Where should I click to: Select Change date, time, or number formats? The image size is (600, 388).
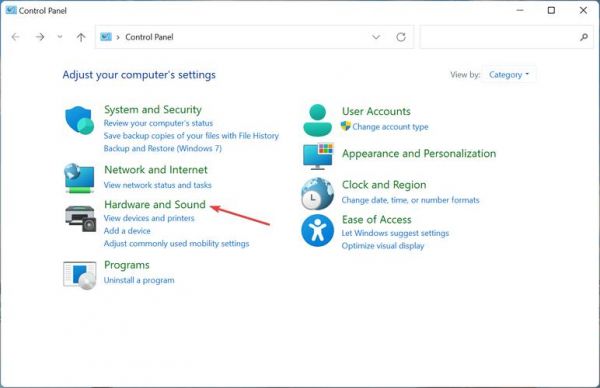coord(410,200)
